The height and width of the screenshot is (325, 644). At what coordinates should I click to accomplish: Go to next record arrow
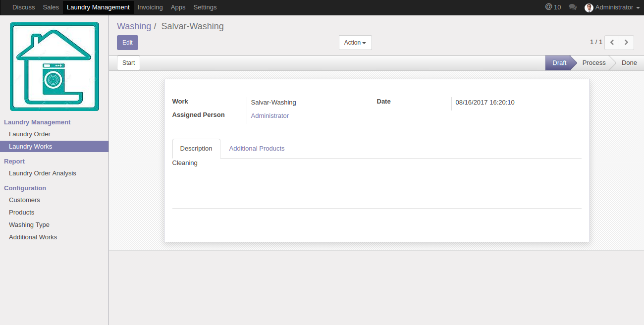coord(627,43)
